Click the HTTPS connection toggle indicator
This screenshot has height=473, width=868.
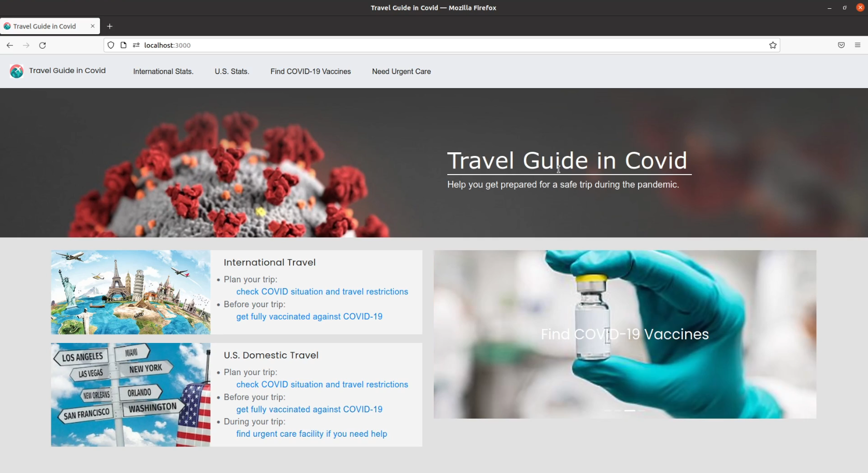[x=136, y=45]
